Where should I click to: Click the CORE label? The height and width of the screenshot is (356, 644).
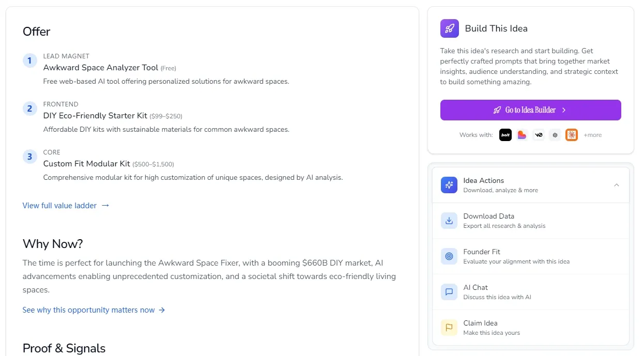(52, 152)
